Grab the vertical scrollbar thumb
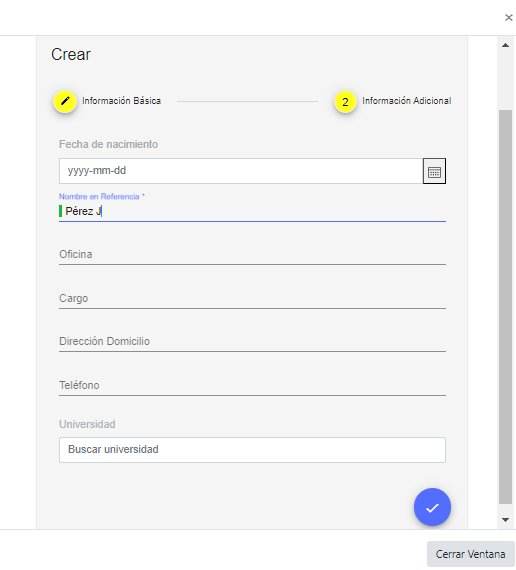Viewport: 516px width, 570px height. [x=505, y=307]
